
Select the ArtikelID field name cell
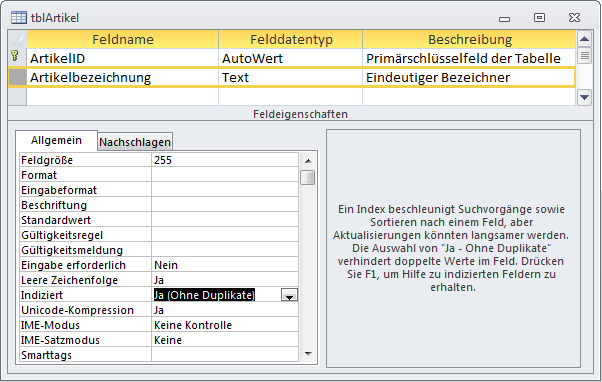(122, 58)
